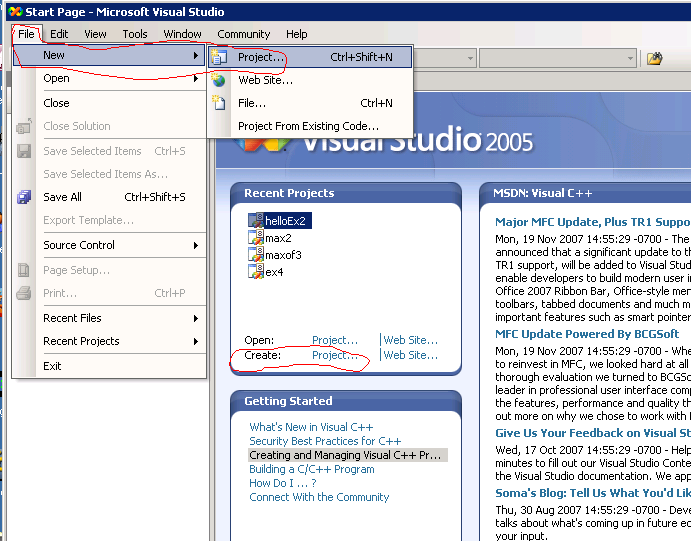Click the New Web Site globe icon
The image size is (695, 545).
(219, 80)
